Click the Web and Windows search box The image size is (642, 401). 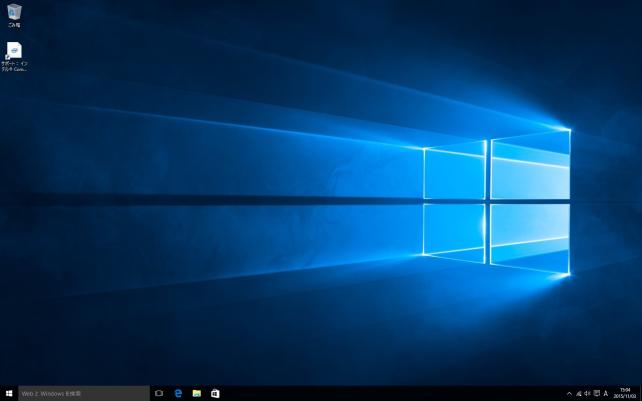(84, 394)
